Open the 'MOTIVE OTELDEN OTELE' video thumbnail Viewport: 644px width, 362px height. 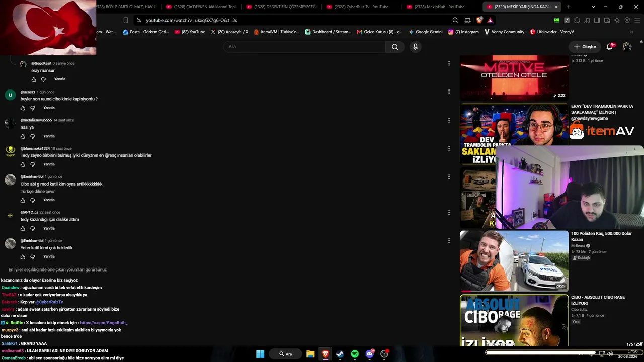point(514,77)
